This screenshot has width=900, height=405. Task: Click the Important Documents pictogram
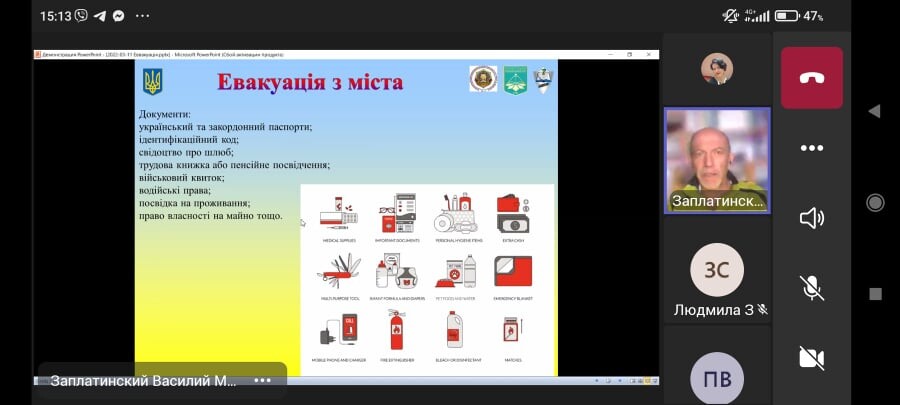pyautogui.click(x=397, y=213)
